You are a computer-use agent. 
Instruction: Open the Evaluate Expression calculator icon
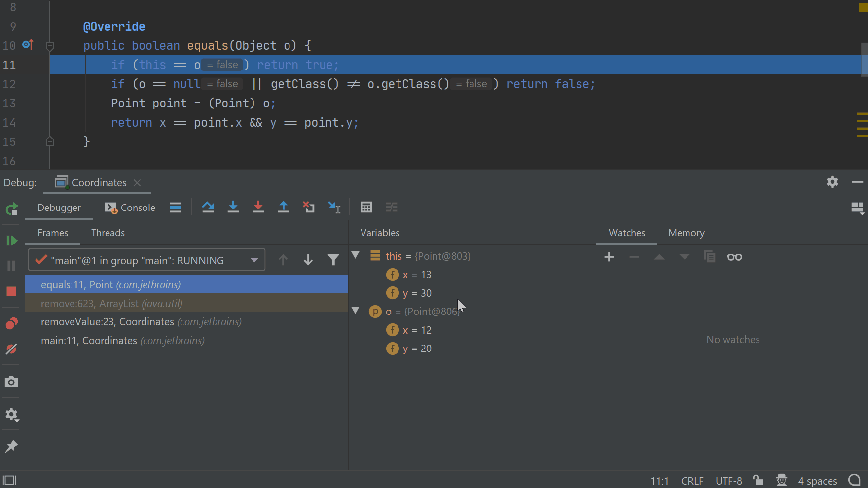(366, 208)
